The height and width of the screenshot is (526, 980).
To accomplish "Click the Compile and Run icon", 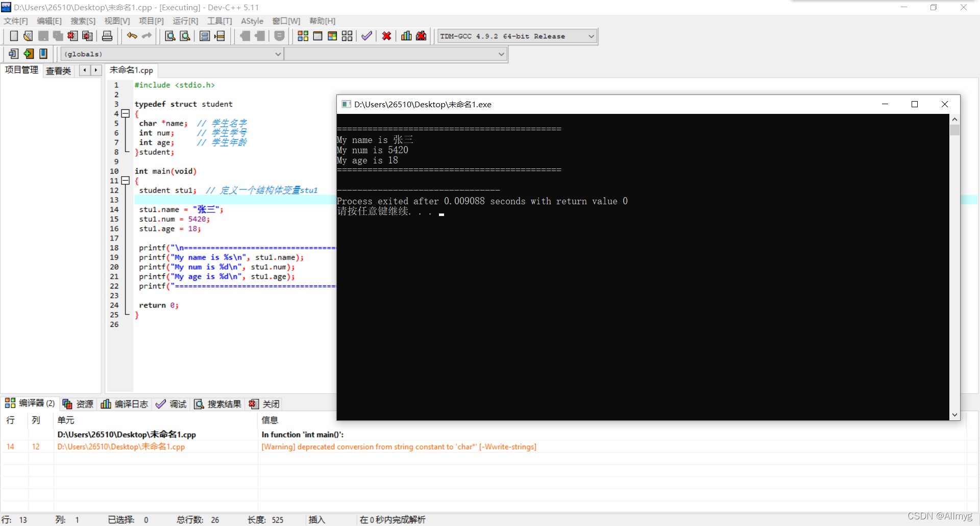I will [332, 36].
